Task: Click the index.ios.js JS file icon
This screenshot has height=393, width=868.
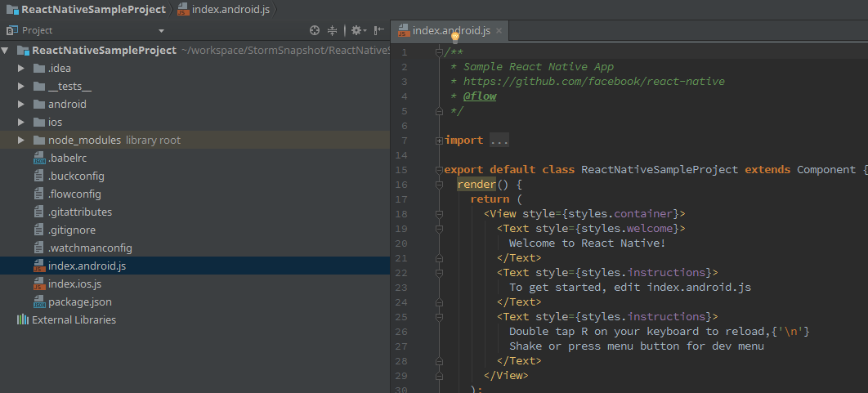Action: tap(38, 284)
